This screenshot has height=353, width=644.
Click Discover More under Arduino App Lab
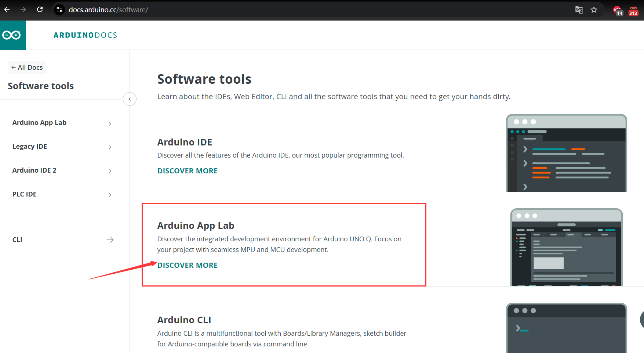pos(188,265)
